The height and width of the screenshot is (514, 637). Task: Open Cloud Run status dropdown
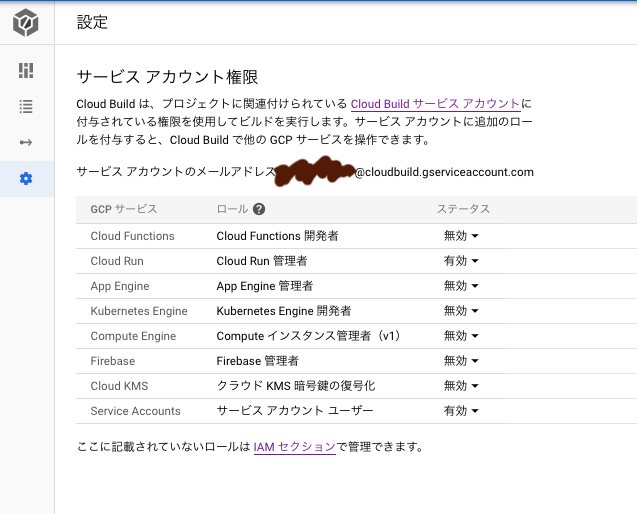coord(461,261)
